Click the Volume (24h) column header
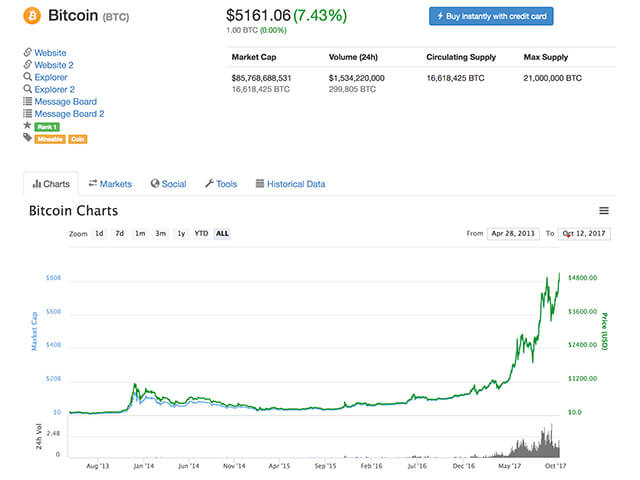 point(353,57)
